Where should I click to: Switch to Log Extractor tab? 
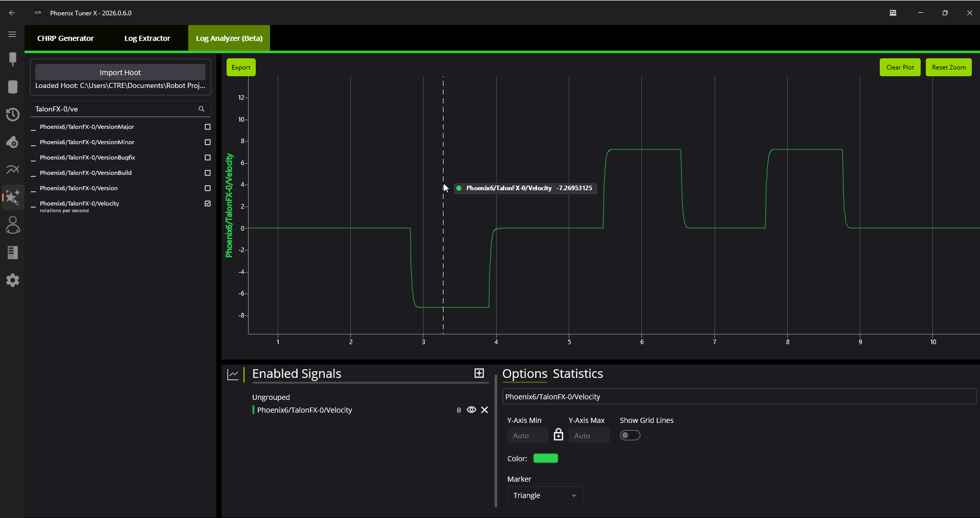pyautogui.click(x=147, y=38)
